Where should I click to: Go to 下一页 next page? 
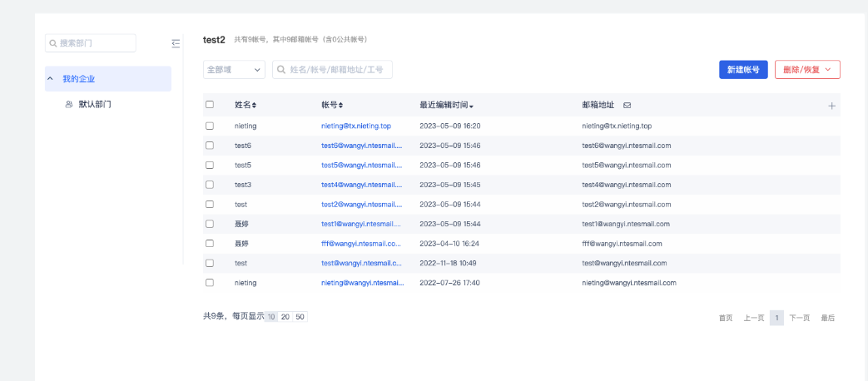(x=800, y=318)
